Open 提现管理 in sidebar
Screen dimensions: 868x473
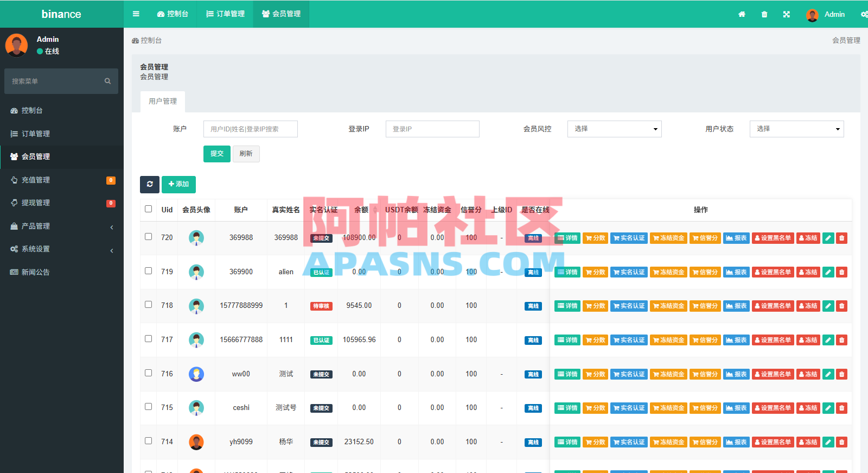pyautogui.click(x=62, y=203)
